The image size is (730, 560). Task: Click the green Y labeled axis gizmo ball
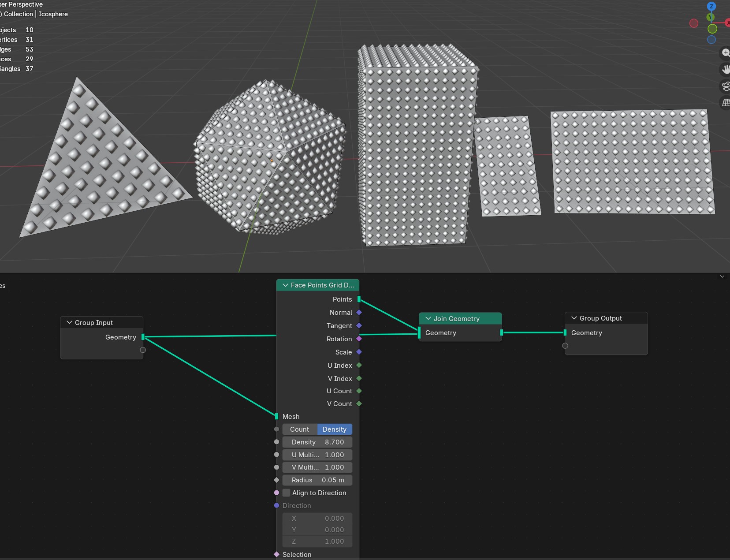(x=710, y=17)
